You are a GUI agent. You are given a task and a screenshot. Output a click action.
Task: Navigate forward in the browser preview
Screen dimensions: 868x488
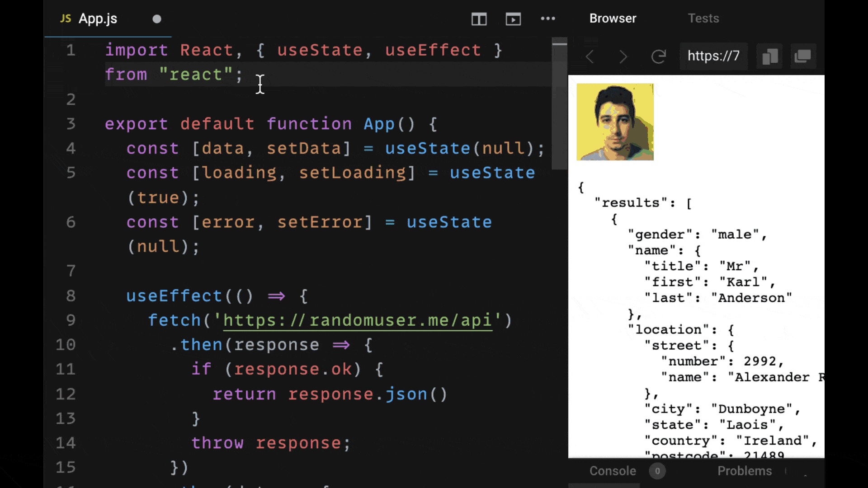[x=623, y=56]
